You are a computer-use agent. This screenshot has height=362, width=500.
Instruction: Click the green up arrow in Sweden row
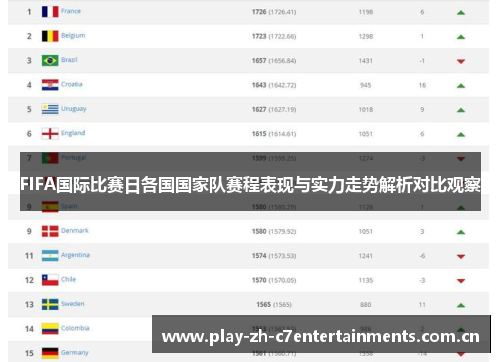(461, 305)
